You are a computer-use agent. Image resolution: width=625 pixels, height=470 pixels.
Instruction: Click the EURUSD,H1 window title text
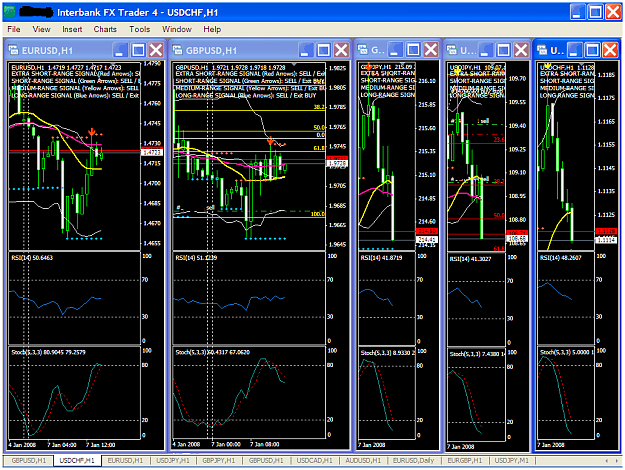[47, 51]
